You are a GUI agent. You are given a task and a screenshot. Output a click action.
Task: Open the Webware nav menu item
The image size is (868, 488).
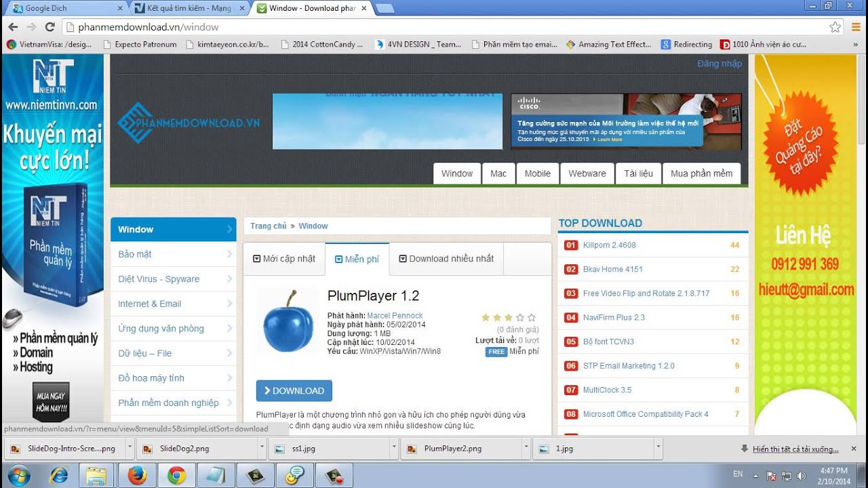point(587,174)
